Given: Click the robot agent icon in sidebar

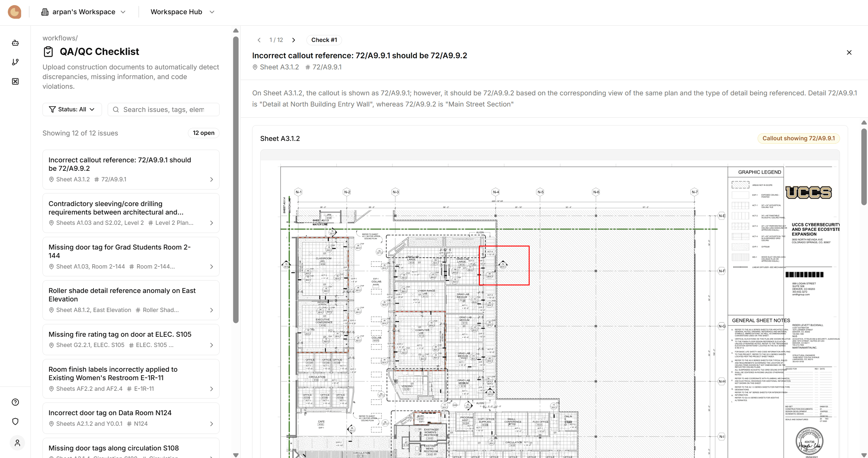Looking at the screenshot, I should (x=15, y=43).
